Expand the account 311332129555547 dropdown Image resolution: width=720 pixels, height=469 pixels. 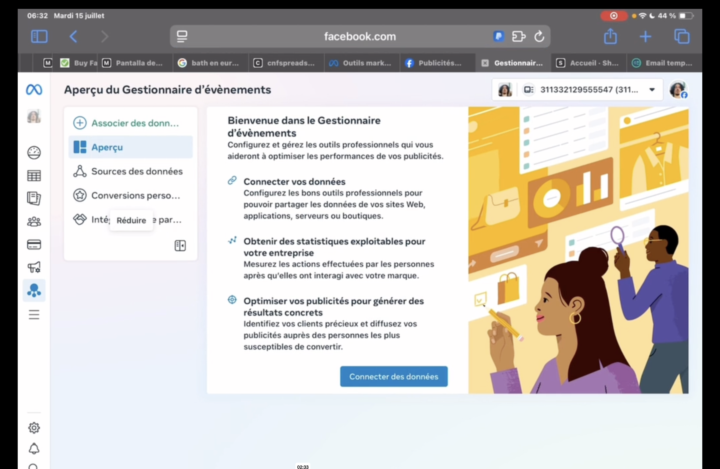click(578, 90)
